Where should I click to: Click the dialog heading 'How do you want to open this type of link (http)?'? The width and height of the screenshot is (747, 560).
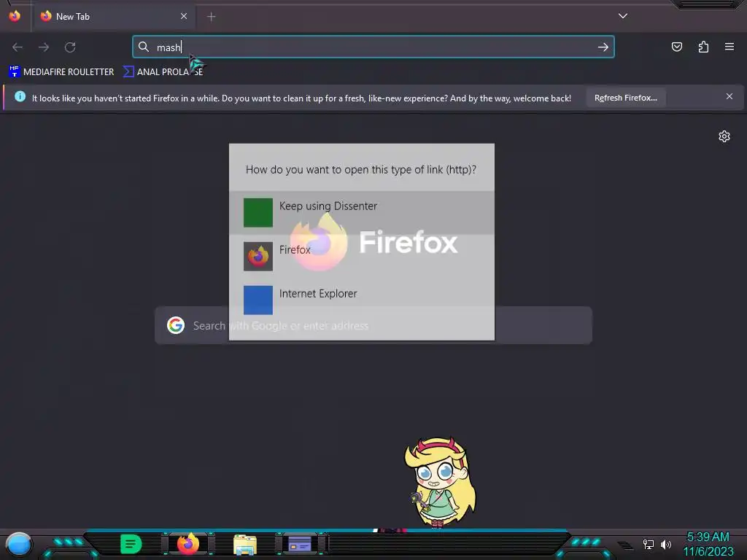tap(360, 169)
